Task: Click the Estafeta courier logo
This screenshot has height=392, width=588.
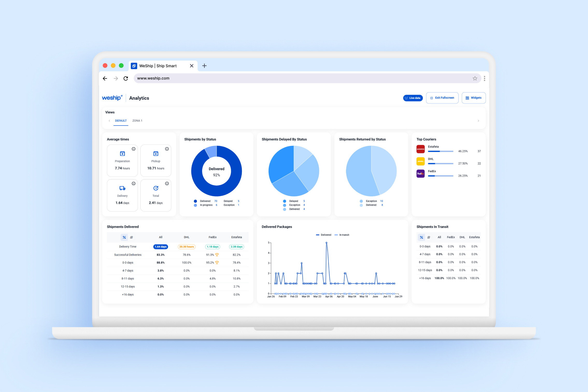Action: (x=420, y=149)
